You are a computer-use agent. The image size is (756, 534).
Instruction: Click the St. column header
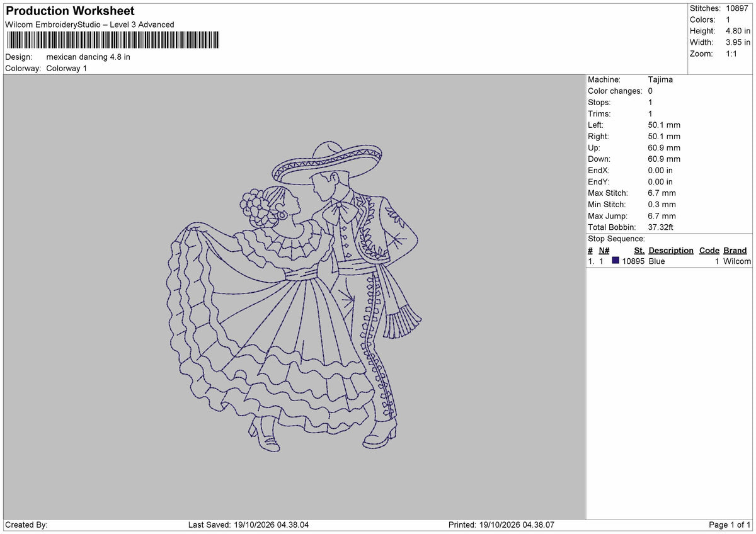pos(639,250)
